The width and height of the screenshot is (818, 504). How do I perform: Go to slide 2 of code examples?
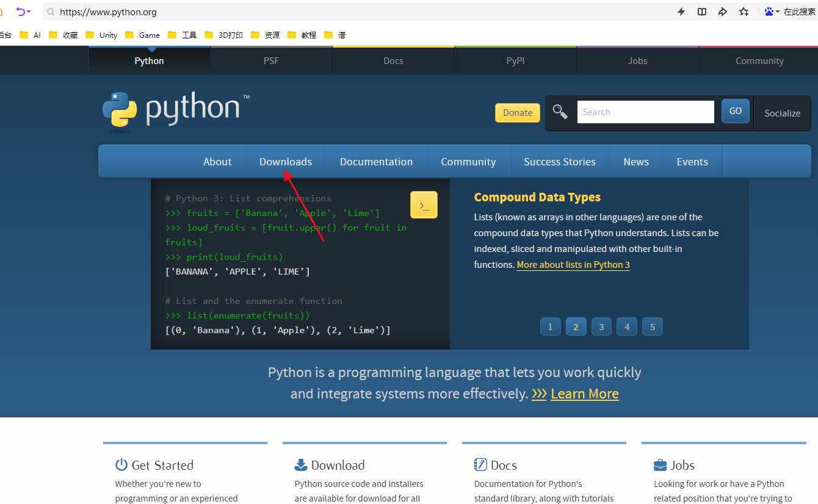(x=576, y=326)
